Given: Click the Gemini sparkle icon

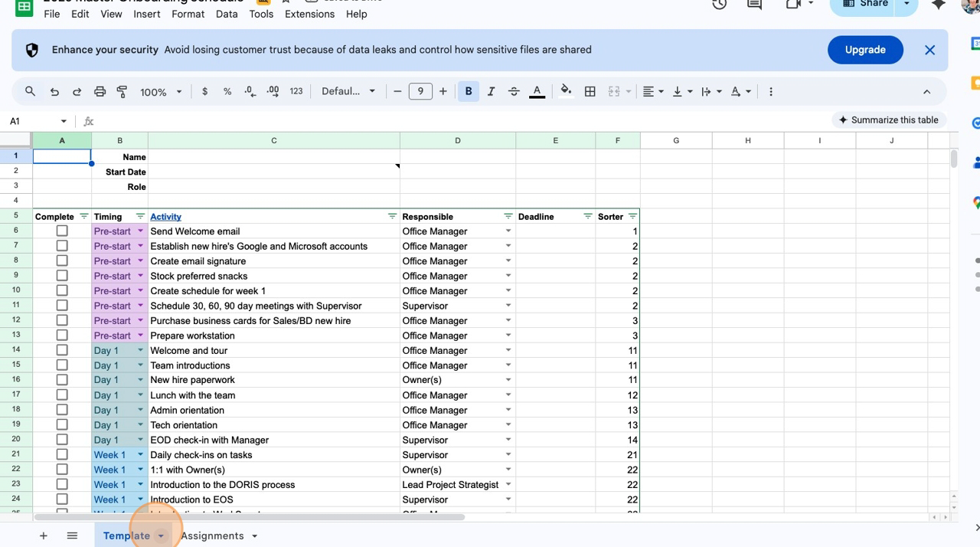Looking at the screenshot, I should click(x=938, y=5).
